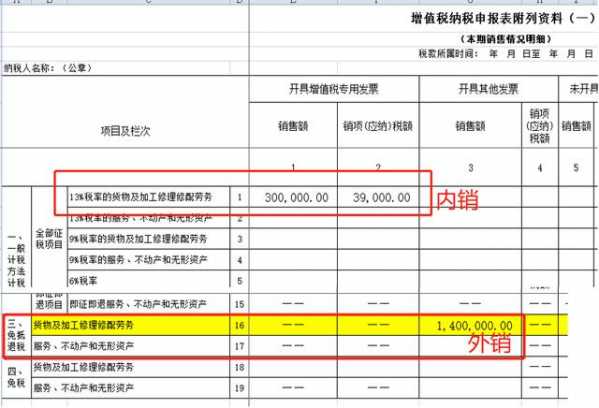599x408 pixels.
Task: Select the narrow 销项(应纳)税额 header under 开具其他发票
Action: pos(540,126)
